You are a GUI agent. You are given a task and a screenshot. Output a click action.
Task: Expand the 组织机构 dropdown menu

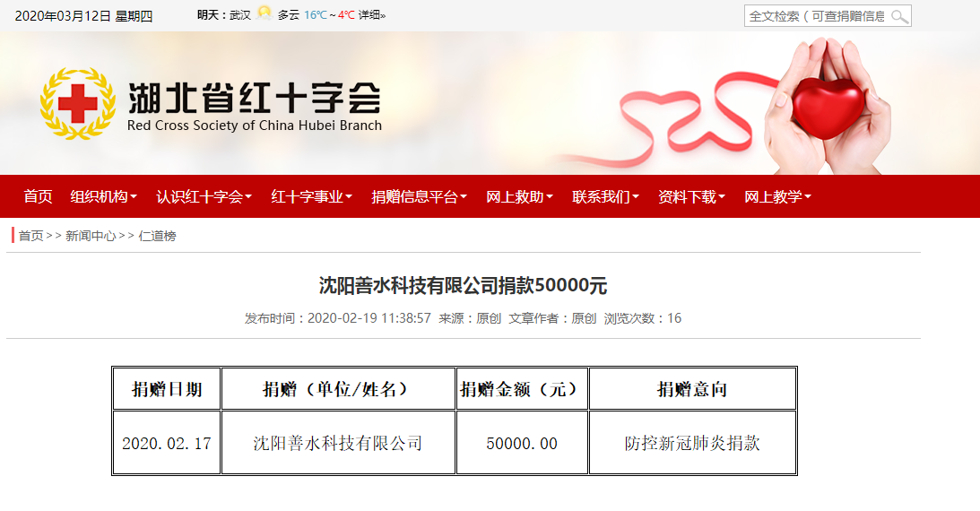[103, 197]
